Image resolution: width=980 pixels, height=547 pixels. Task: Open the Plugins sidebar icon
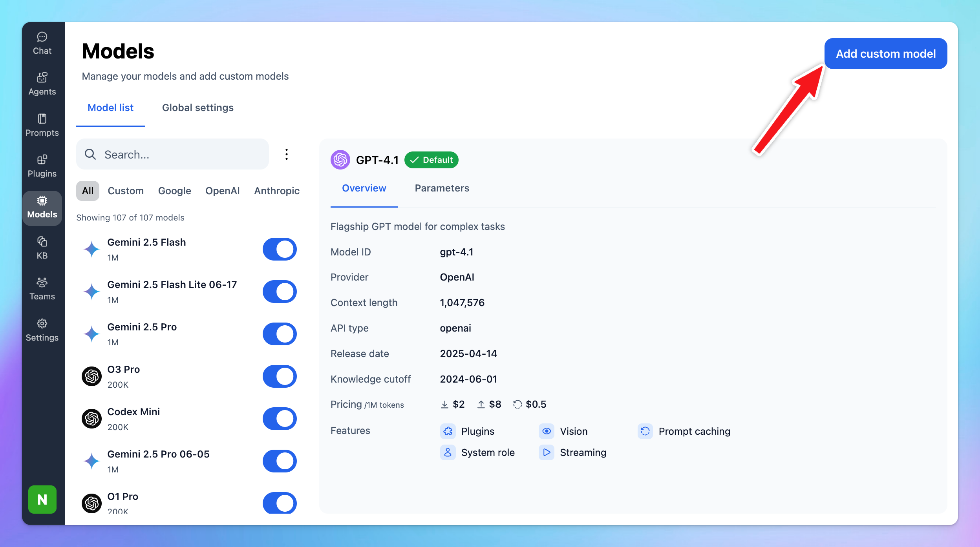point(42,166)
